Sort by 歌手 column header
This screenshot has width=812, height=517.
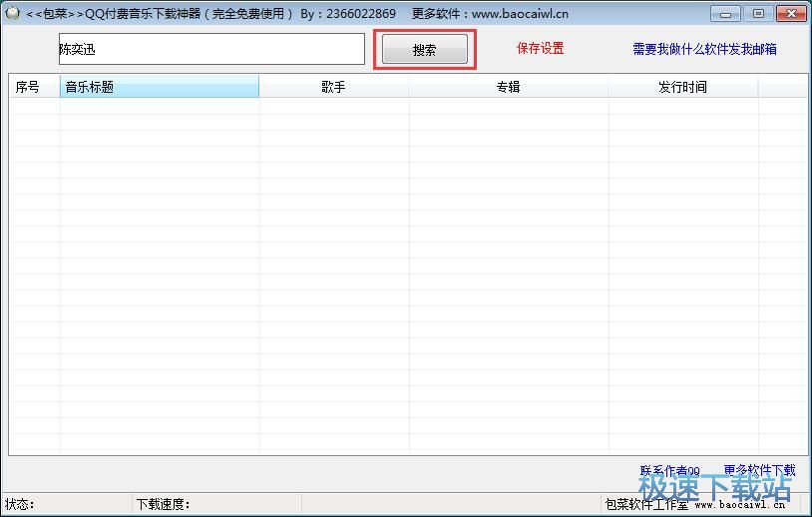point(333,87)
